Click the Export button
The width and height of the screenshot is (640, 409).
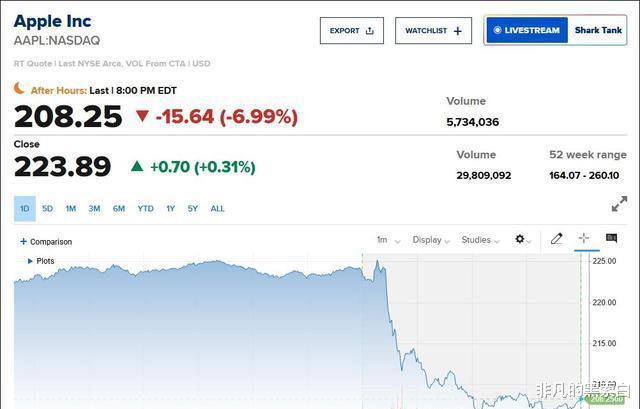tap(351, 31)
